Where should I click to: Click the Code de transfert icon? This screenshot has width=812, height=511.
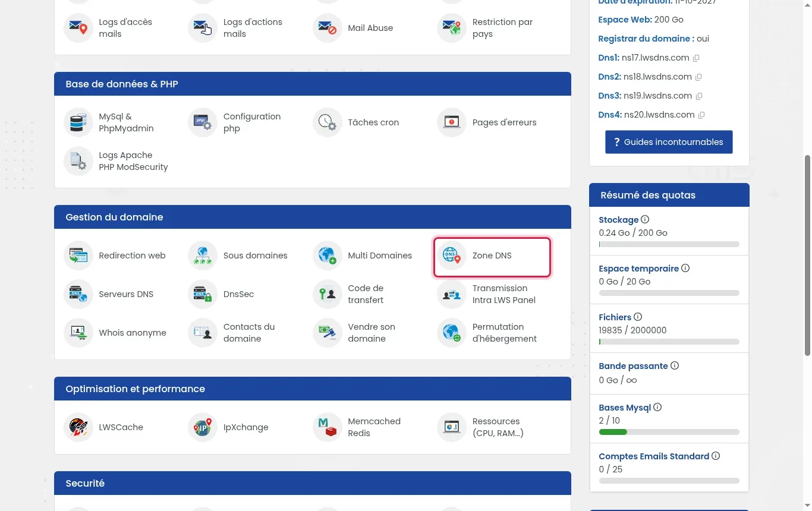(328, 294)
